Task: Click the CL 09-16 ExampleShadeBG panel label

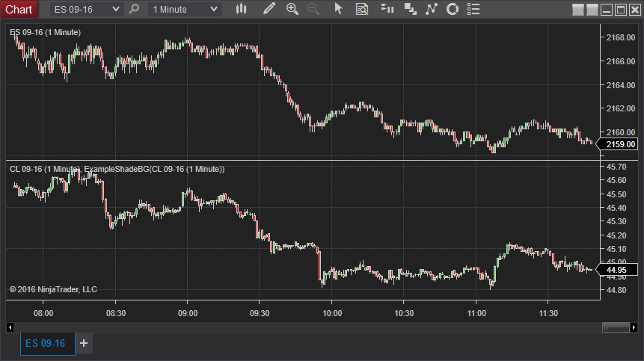Action: [x=117, y=169]
